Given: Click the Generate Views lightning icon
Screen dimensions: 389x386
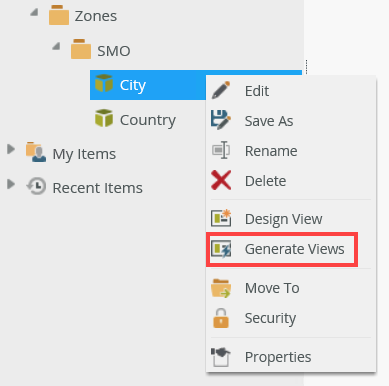Looking at the screenshot, I should pyautogui.click(x=221, y=249).
